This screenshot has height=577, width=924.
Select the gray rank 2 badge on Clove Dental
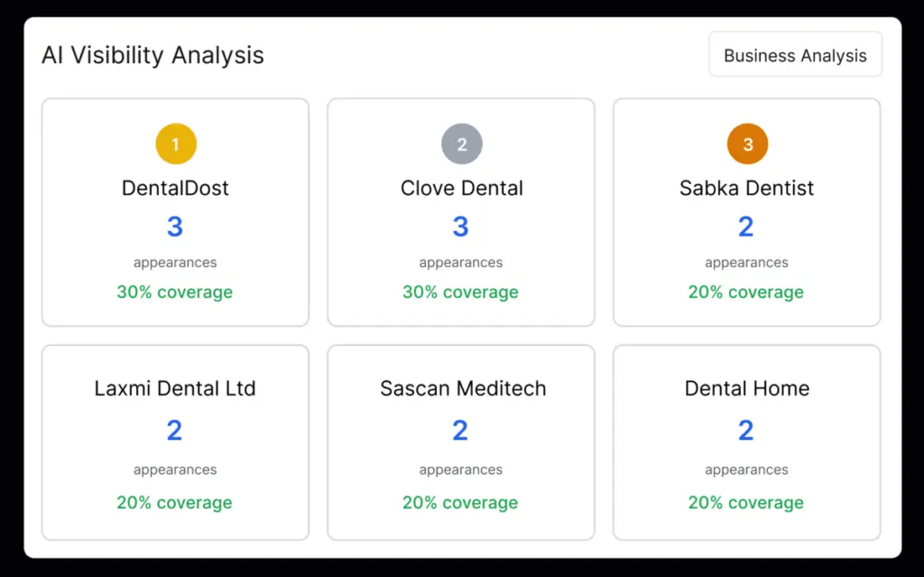pyautogui.click(x=461, y=143)
